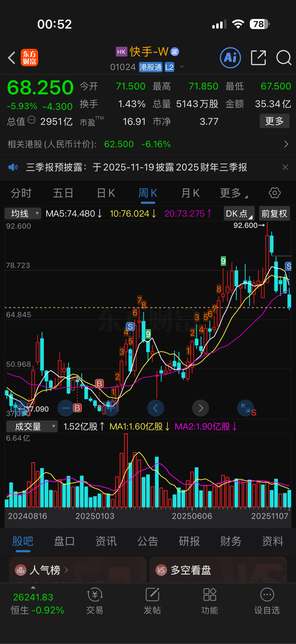Viewport: 296px width, 644px height.
Task: Switch to the 五日 tab
Action: pyautogui.click(x=63, y=193)
